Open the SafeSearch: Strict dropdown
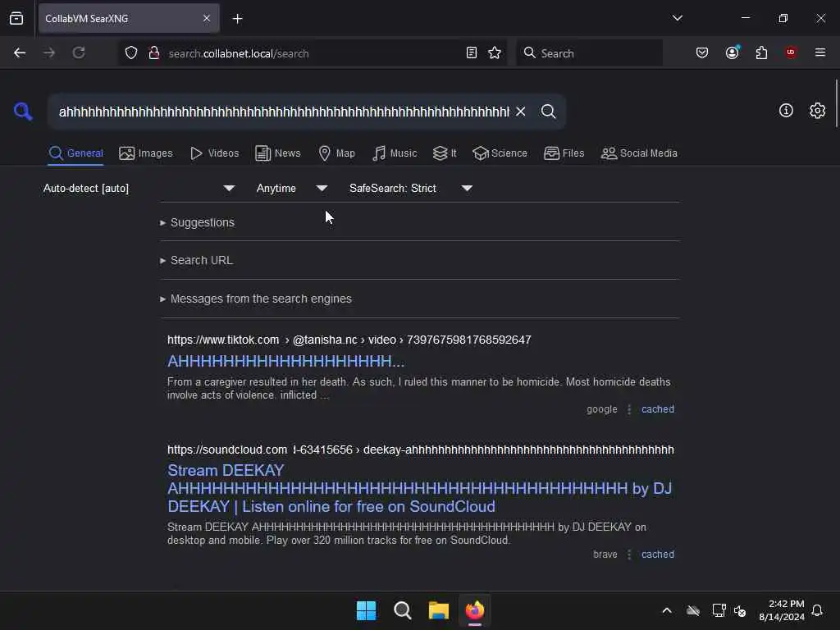Image resolution: width=840 pixels, height=630 pixels. point(411,188)
